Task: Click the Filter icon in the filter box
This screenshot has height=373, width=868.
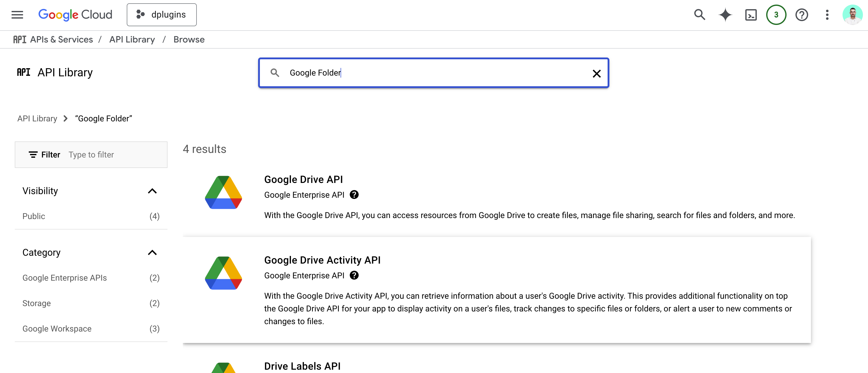Action: click(x=33, y=155)
